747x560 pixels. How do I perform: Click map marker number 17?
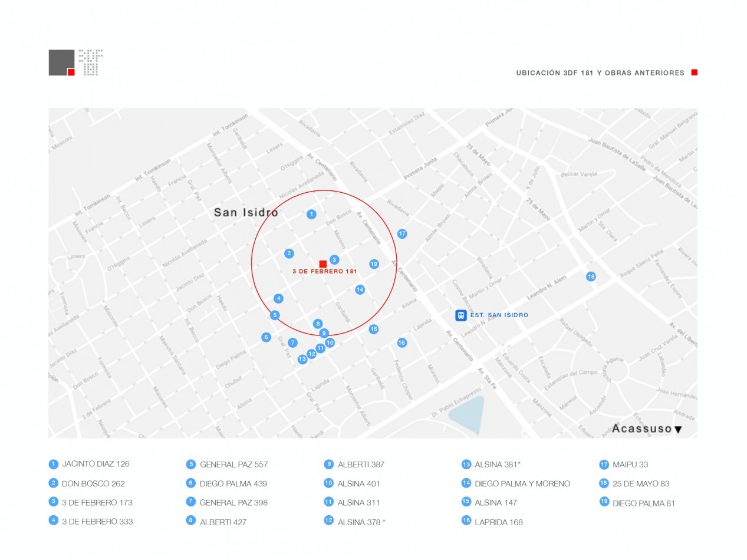click(402, 233)
